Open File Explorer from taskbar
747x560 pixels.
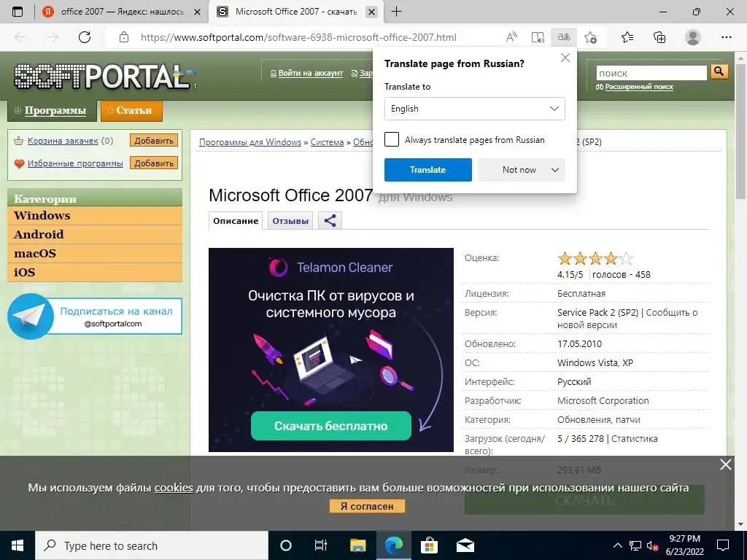[x=357, y=545]
